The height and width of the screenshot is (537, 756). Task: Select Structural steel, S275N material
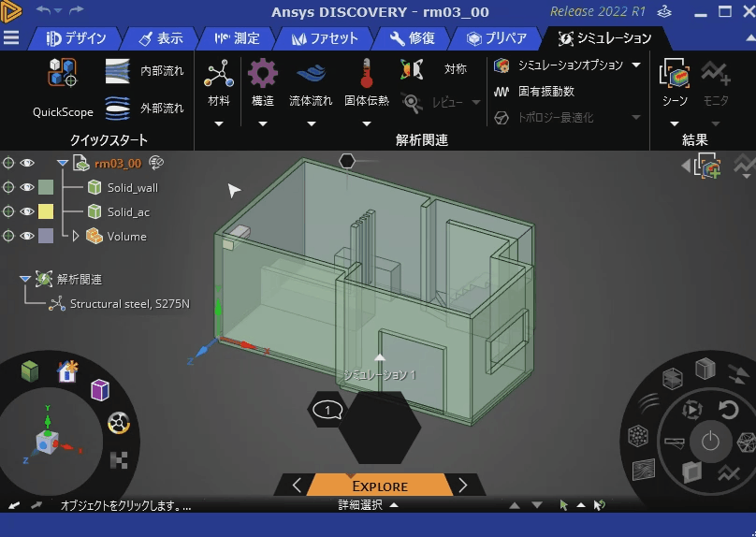point(130,304)
